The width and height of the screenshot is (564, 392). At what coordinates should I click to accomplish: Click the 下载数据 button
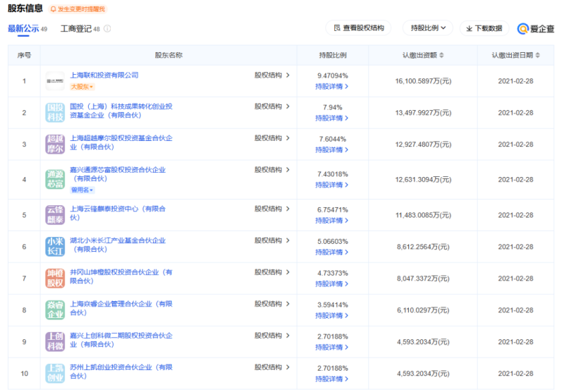[x=484, y=28]
